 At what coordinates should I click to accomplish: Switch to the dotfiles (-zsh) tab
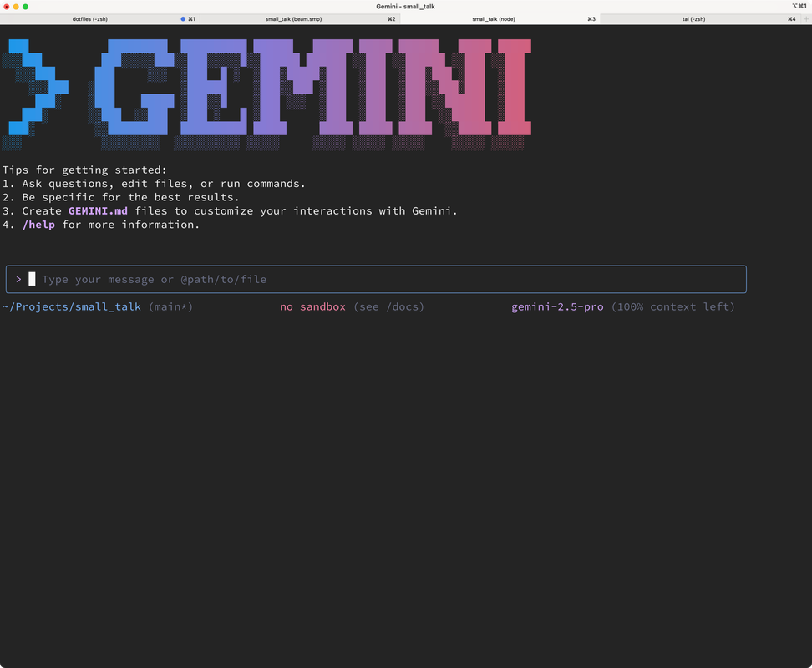(100, 19)
